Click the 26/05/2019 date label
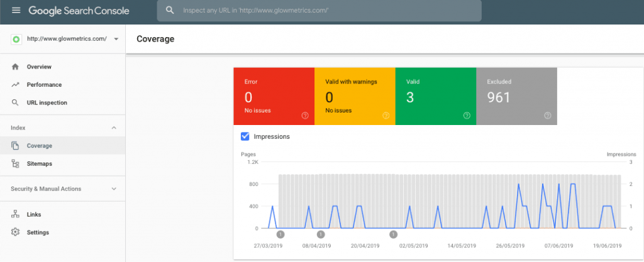The width and height of the screenshot is (644, 262). (510, 246)
